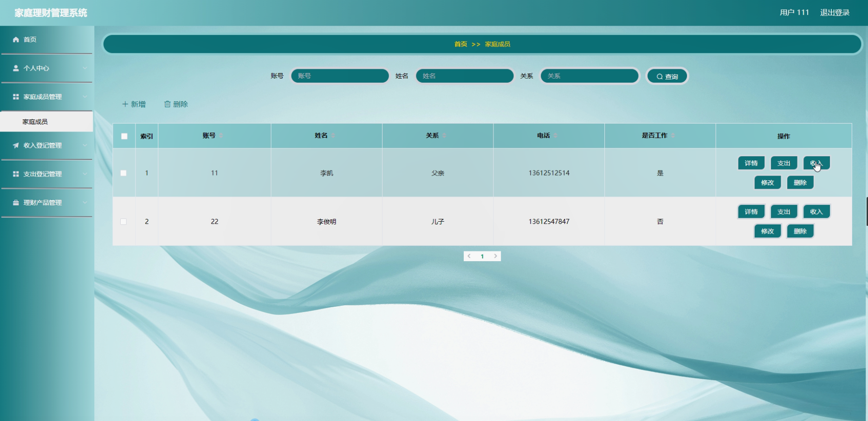868x421 pixels.
Task: Click 修改 for 李凯
Action: pos(767,183)
